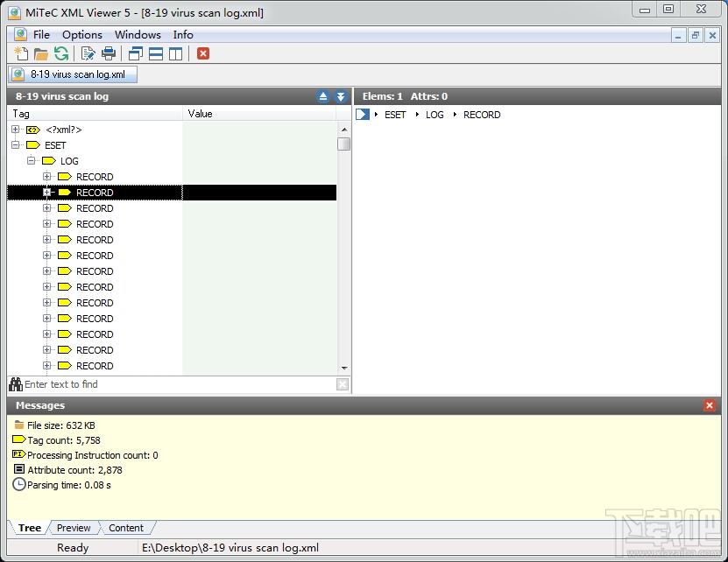Image resolution: width=728 pixels, height=562 pixels.
Task: Collapse the ESET node
Action: coord(15,145)
